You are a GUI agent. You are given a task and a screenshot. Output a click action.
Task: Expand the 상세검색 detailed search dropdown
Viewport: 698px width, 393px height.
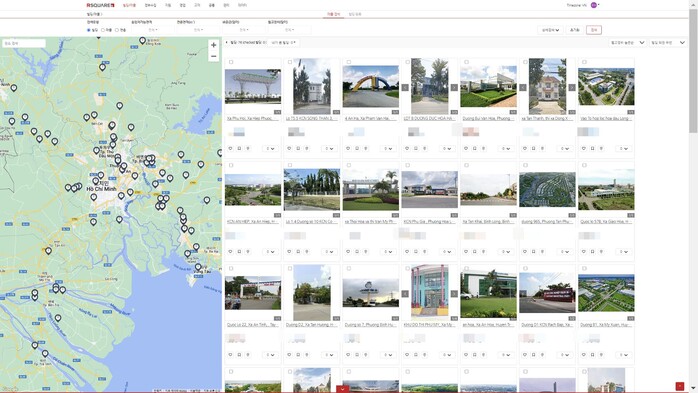click(550, 30)
